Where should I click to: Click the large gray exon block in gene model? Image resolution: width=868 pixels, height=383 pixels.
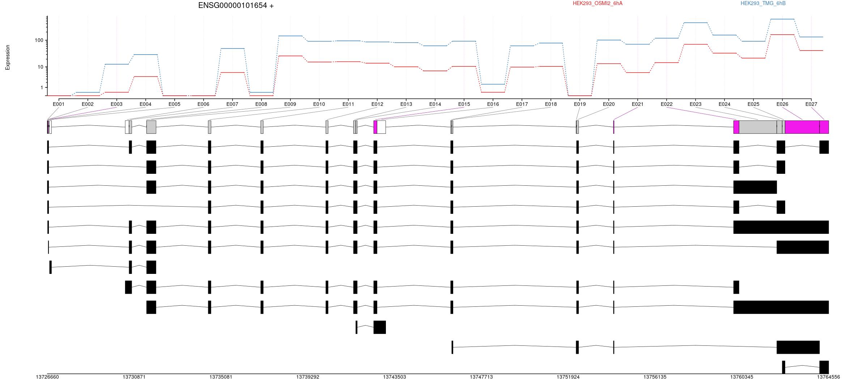(x=758, y=127)
